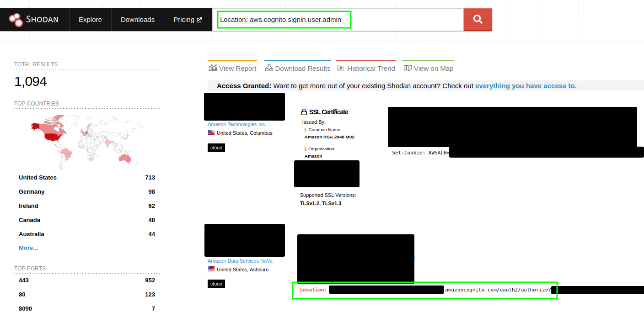The image size is (644, 312).
Task: Click the United States flag beside Columbus
Action: tap(211, 132)
